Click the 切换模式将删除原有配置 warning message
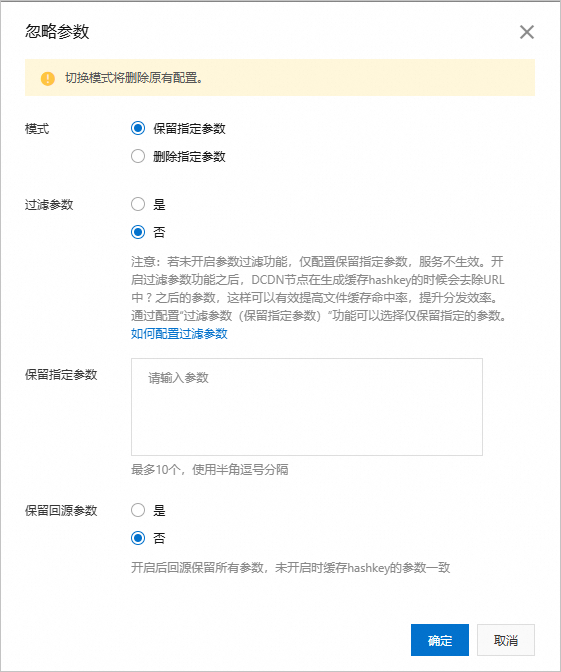 pyautogui.click(x=134, y=78)
